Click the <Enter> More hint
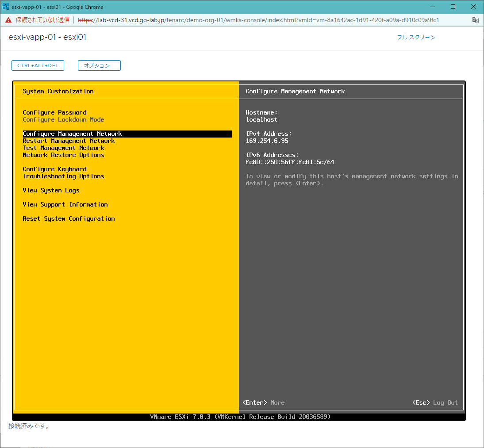The height and width of the screenshot is (448, 484). pyautogui.click(x=264, y=402)
